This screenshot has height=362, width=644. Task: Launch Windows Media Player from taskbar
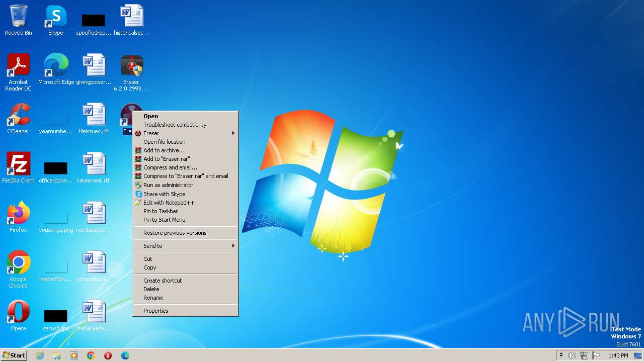tap(74, 355)
